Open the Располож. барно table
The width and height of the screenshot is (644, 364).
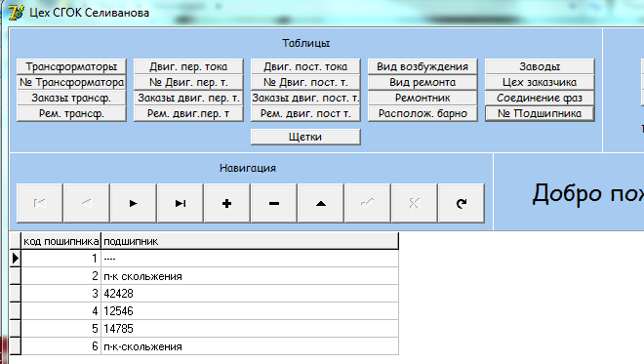coord(423,113)
